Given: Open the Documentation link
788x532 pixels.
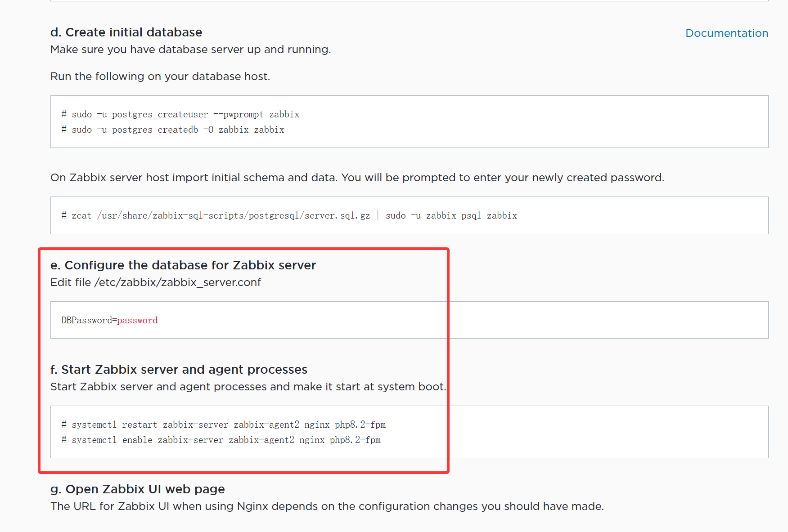Looking at the screenshot, I should pos(726,33).
